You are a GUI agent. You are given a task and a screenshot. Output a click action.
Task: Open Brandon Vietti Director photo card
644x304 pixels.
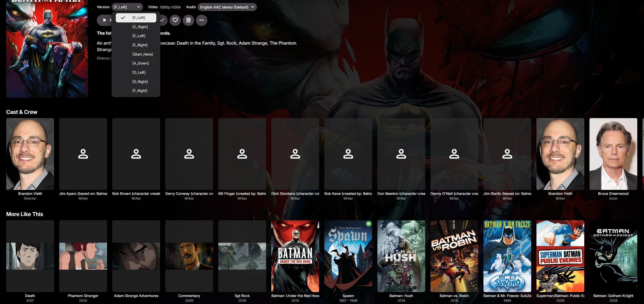tap(30, 154)
